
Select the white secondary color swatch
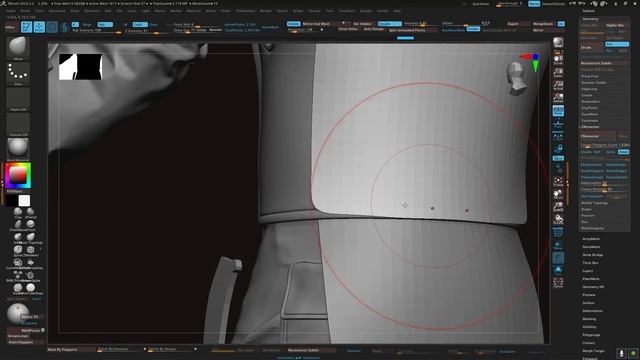[x=24, y=200]
